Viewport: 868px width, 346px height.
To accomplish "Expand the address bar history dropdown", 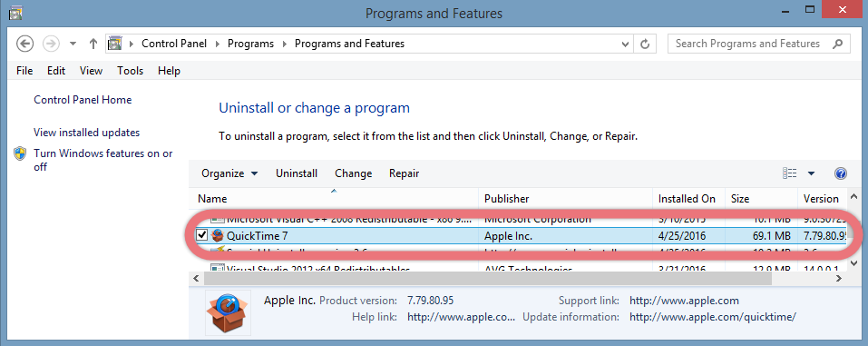I will point(626,44).
